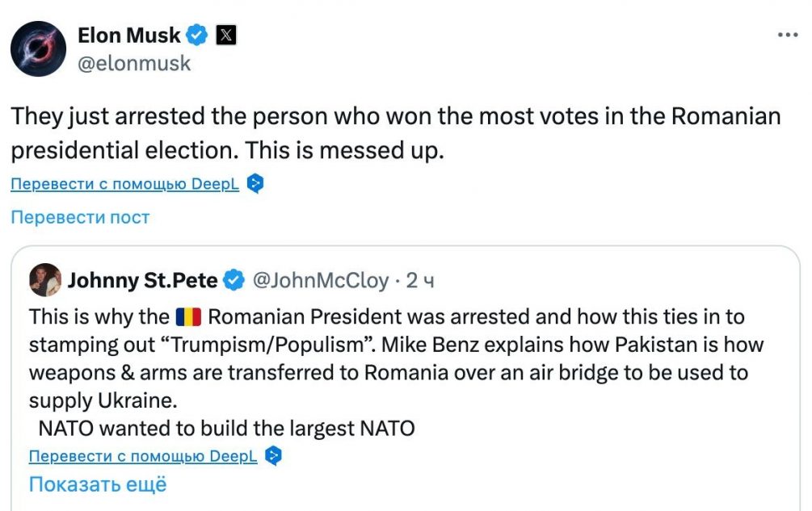Click DeepL translate link in quoted post
Viewport: 812px width, 511px height.
[x=143, y=456]
